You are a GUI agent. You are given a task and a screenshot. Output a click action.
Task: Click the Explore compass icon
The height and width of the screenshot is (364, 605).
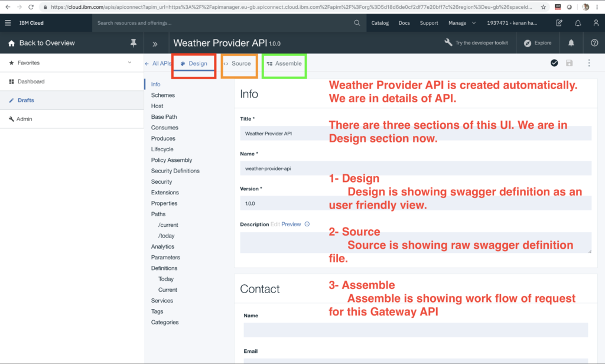click(x=528, y=43)
